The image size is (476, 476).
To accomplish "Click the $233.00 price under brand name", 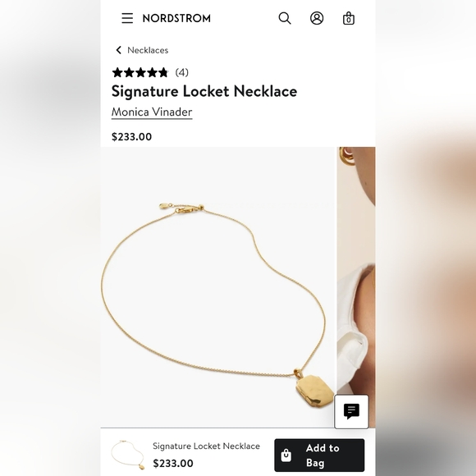I will (x=132, y=136).
